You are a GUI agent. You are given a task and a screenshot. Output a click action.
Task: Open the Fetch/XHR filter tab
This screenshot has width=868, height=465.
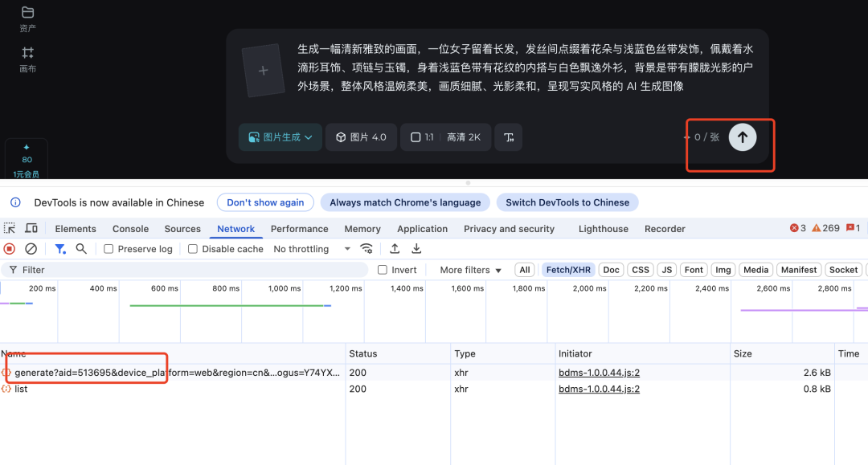(567, 269)
